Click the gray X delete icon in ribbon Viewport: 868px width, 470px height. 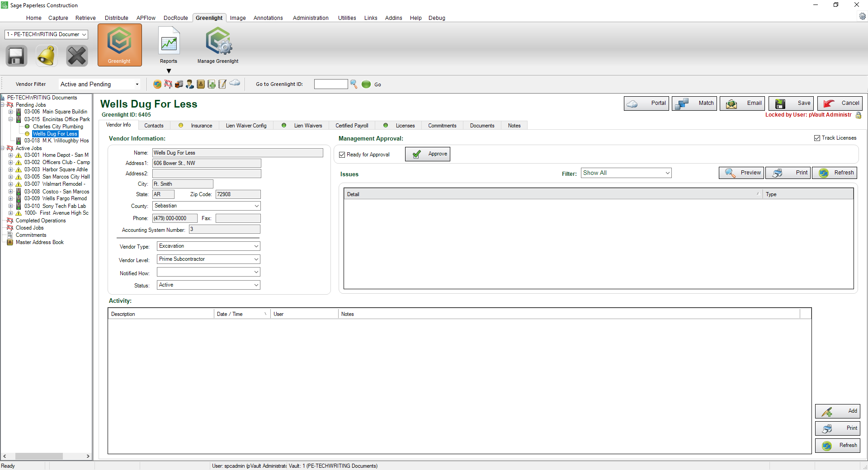click(x=77, y=56)
